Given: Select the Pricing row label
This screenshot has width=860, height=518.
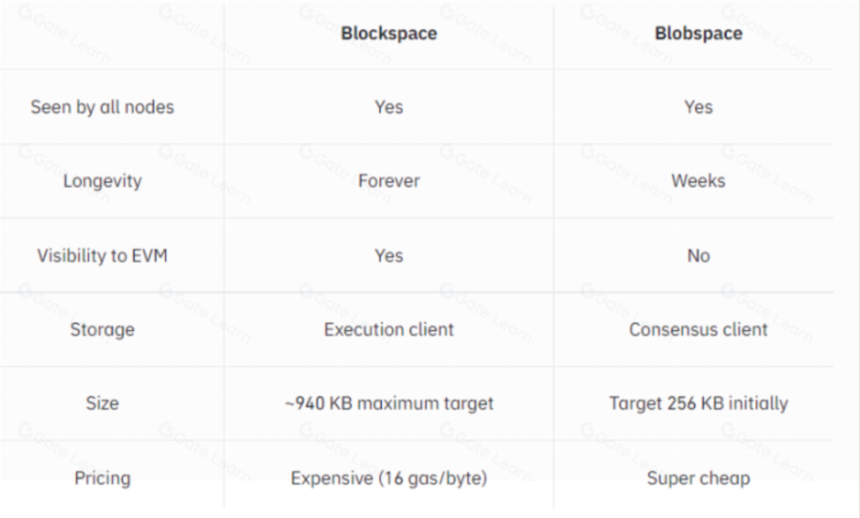Looking at the screenshot, I should coord(102,478).
